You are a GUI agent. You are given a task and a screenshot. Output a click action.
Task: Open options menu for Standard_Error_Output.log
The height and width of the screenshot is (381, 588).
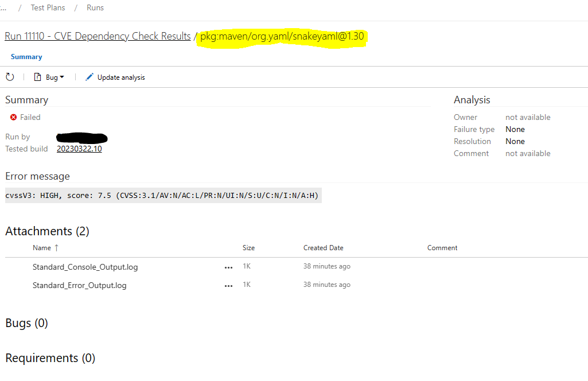[x=228, y=285]
